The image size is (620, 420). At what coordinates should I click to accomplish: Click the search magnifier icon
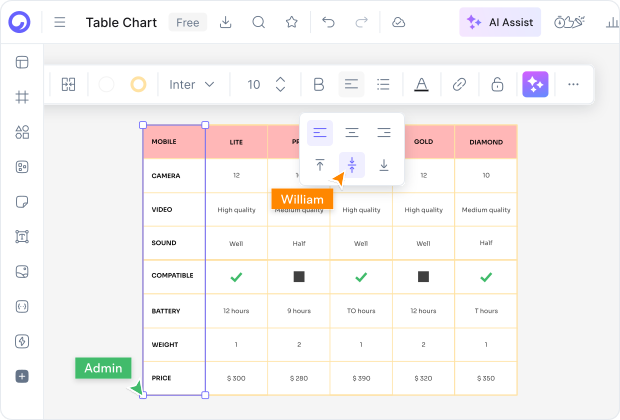pos(258,22)
